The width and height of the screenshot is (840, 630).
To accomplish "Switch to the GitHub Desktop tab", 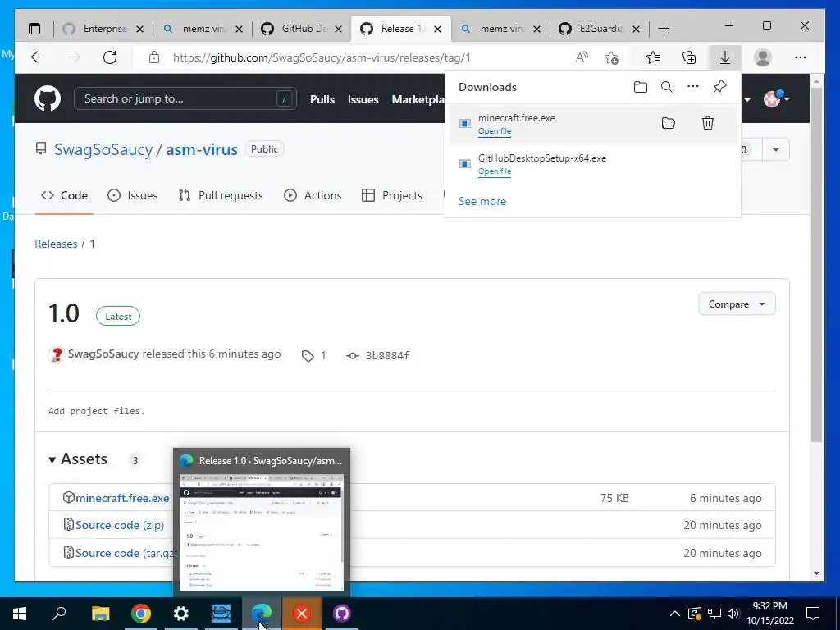I will pyautogui.click(x=302, y=29).
